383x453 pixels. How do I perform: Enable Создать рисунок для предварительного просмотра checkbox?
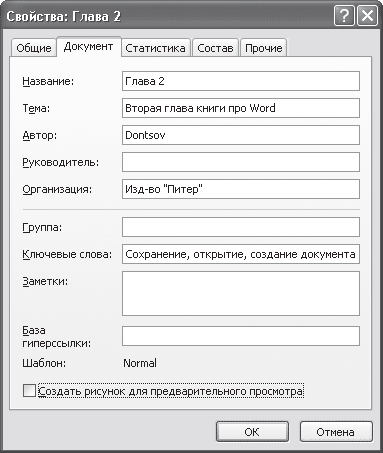[29, 391]
